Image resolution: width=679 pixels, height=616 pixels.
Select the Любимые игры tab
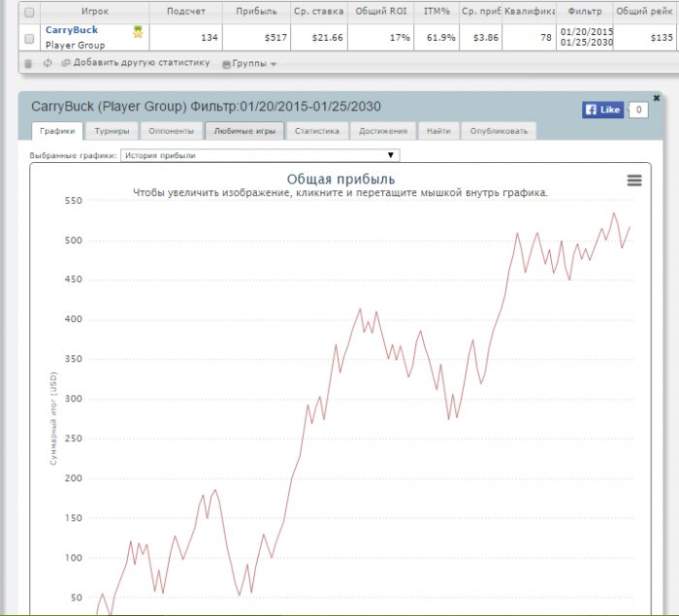point(244,131)
